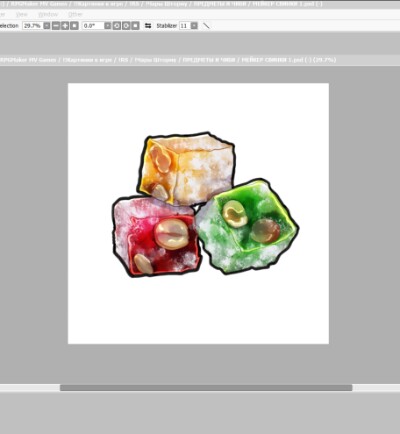Open the Window menu
The image size is (400, 434).
tap(48, 14)
